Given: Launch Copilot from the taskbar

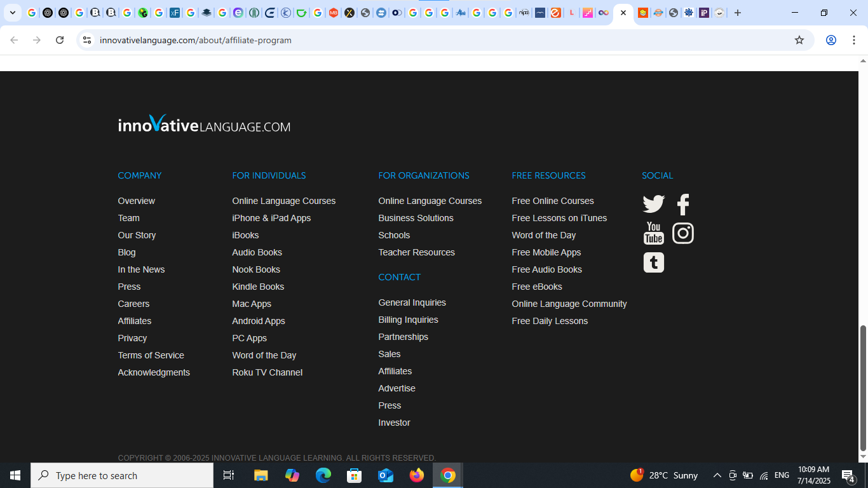Looking at the screenshot, I should [x=292, y=475].
